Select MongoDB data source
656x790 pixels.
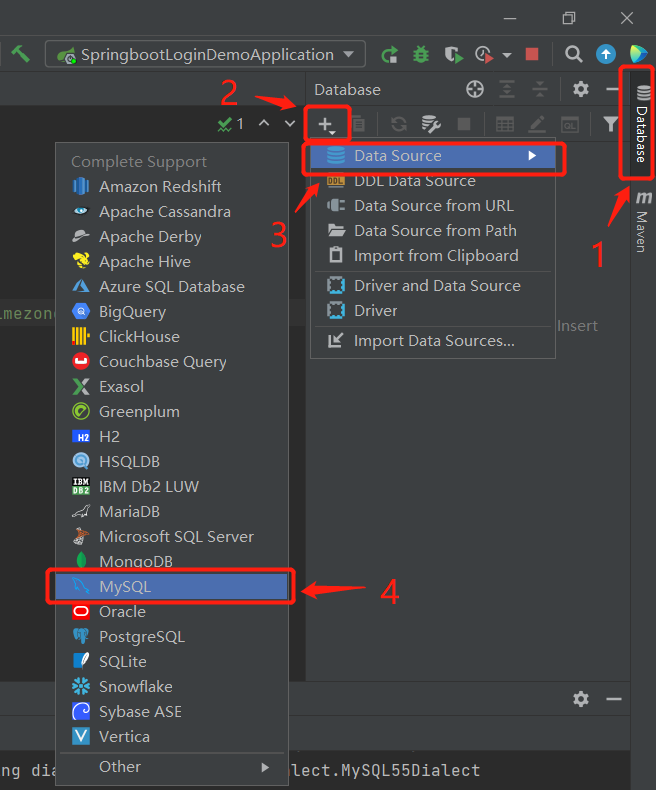pyautogui.click(x=171, y=561)
